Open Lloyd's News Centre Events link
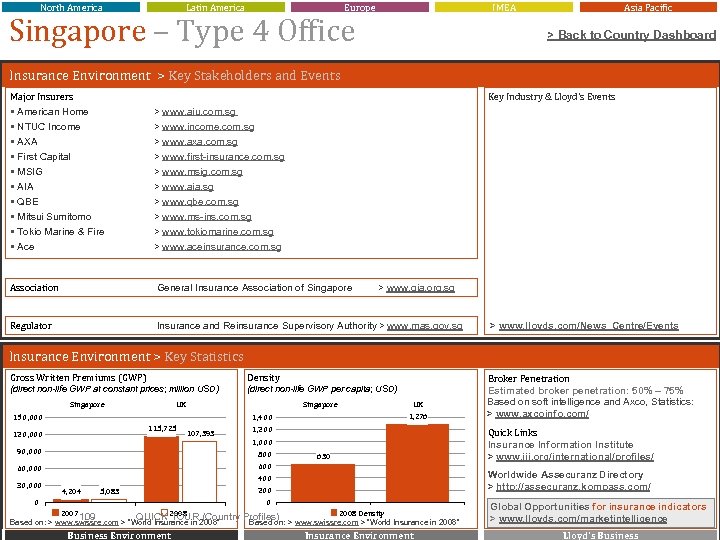720x540 pixels. 588,326
